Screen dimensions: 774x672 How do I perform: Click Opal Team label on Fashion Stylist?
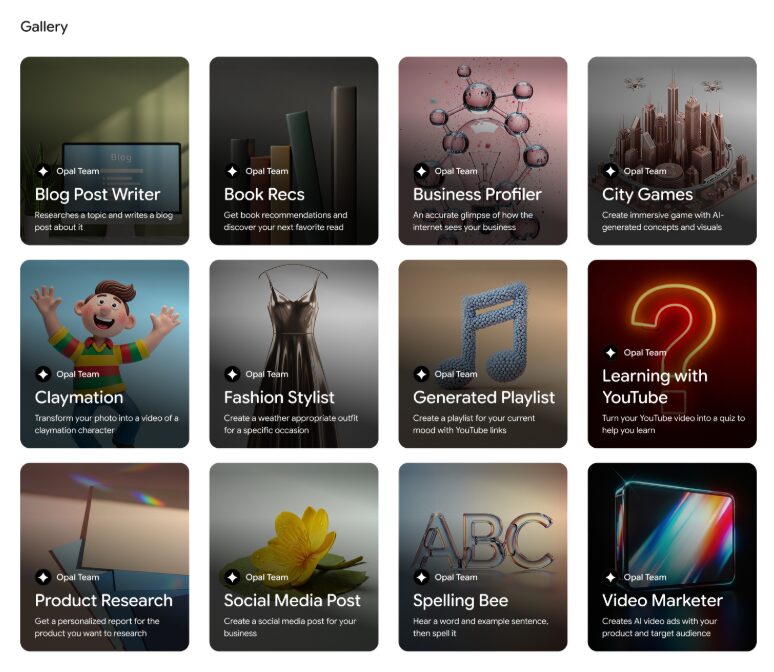(267, 374)
